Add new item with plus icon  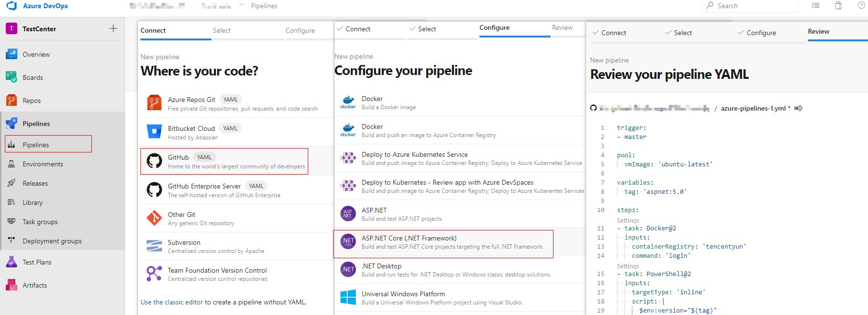[113, 28]
